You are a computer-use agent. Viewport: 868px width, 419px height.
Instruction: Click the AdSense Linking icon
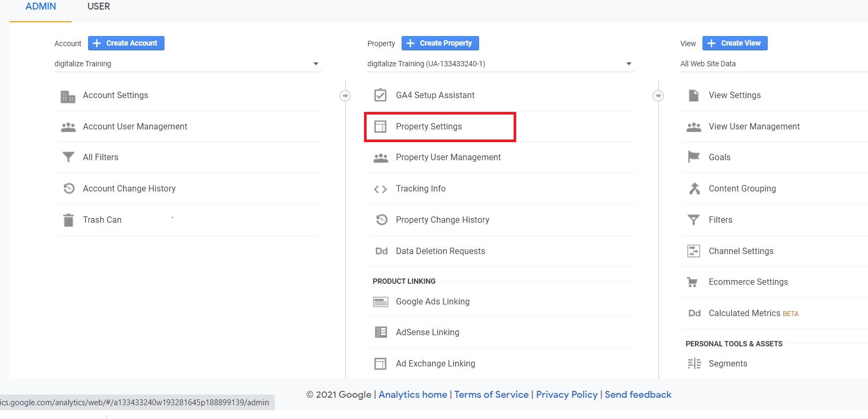[x=381, y=333]
